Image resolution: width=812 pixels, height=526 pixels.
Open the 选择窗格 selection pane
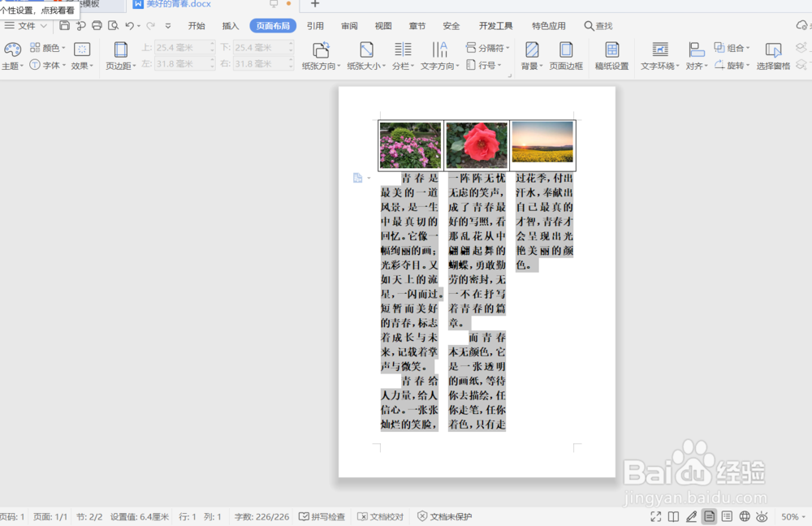pyautogui.click(x=773, y=56)
